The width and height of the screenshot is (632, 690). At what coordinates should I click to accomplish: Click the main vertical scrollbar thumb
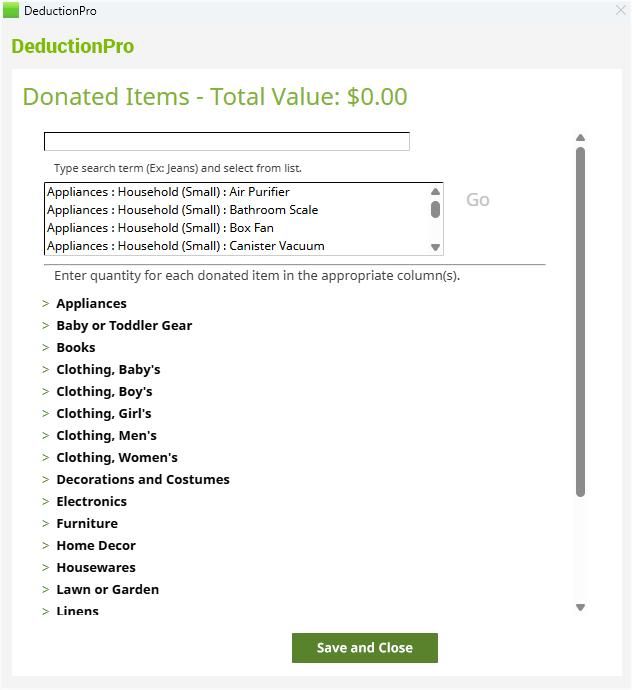click(x=580, y=320)
